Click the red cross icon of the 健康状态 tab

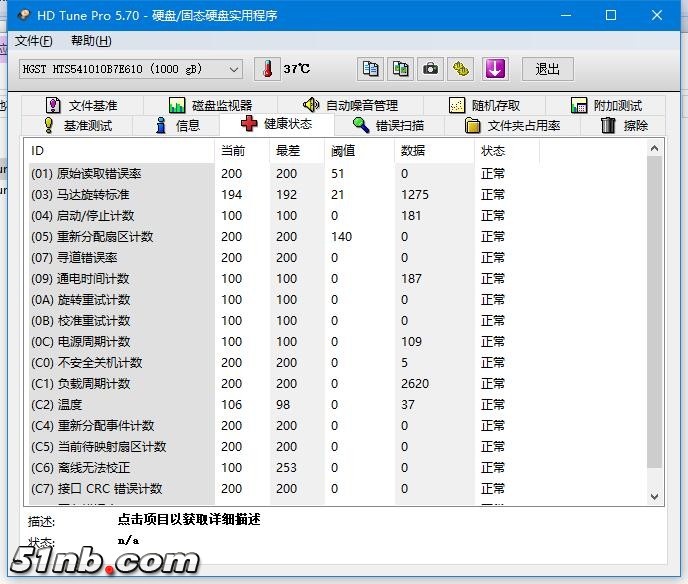[x=249, y=124]
